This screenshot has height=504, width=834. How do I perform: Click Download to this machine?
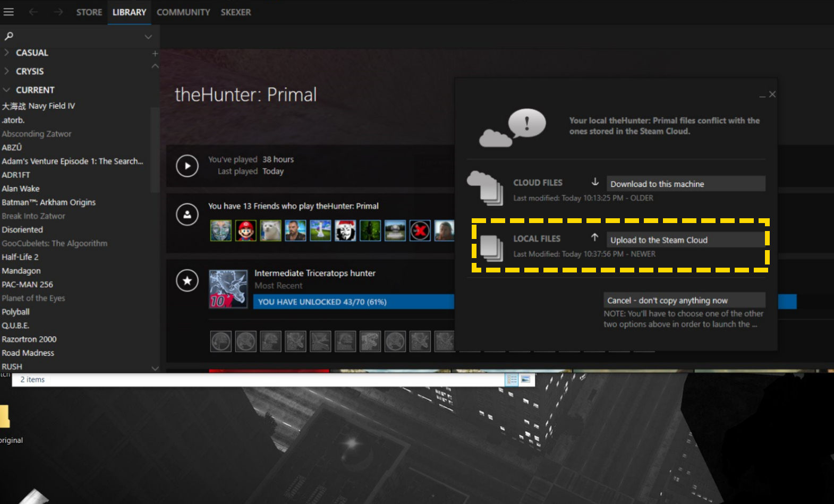686,184
